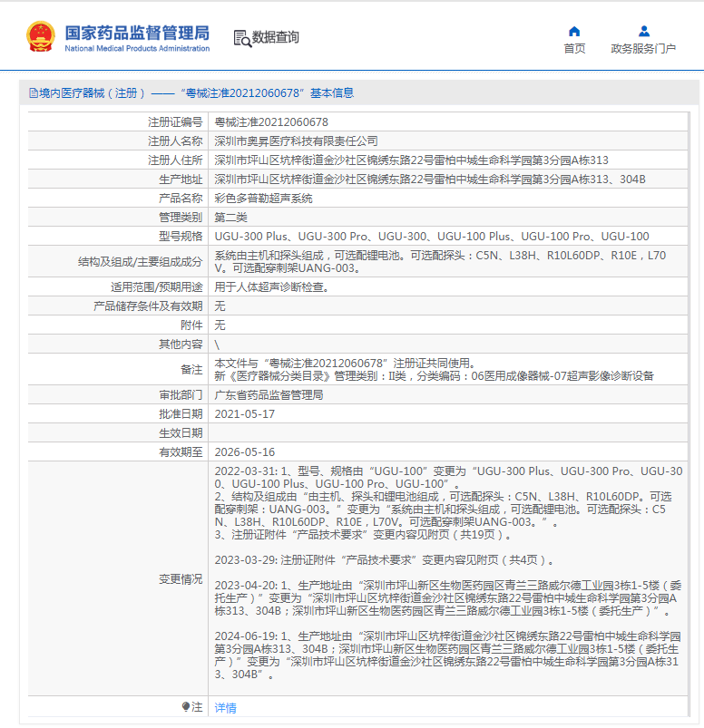The width and height of the screenshot is (704, 728).
Task: Click the 生产地址 value ending 313、304B
Action: point(430,180)
